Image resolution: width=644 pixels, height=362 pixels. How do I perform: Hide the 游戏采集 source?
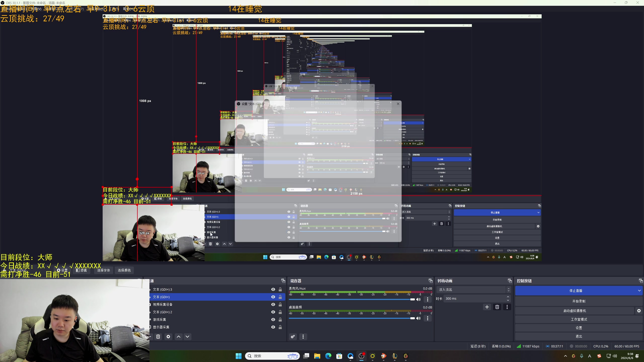[x=273, y=320]
